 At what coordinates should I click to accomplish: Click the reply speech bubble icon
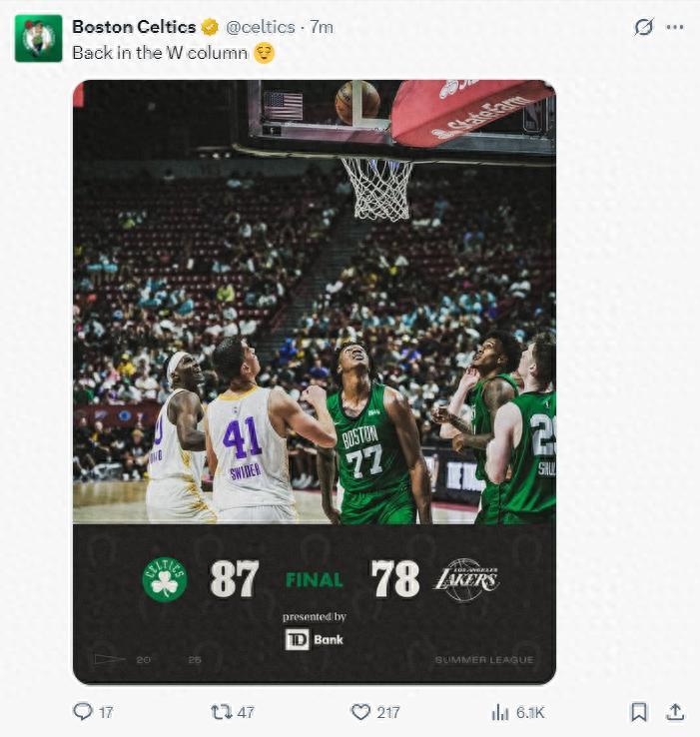(x=82, y=712)
